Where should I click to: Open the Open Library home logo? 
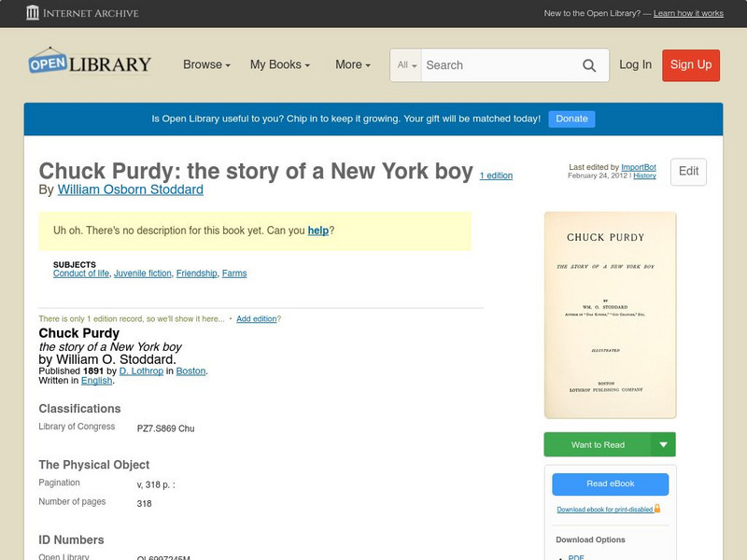point(90,63)
